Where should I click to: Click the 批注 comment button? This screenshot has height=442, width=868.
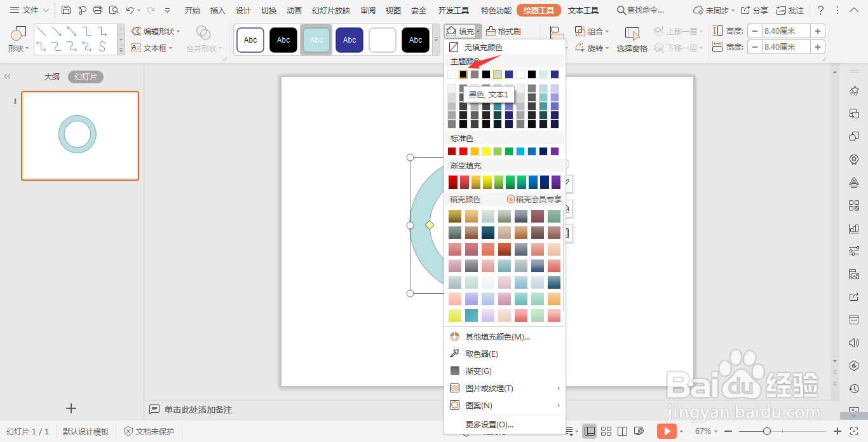(790, 10)
